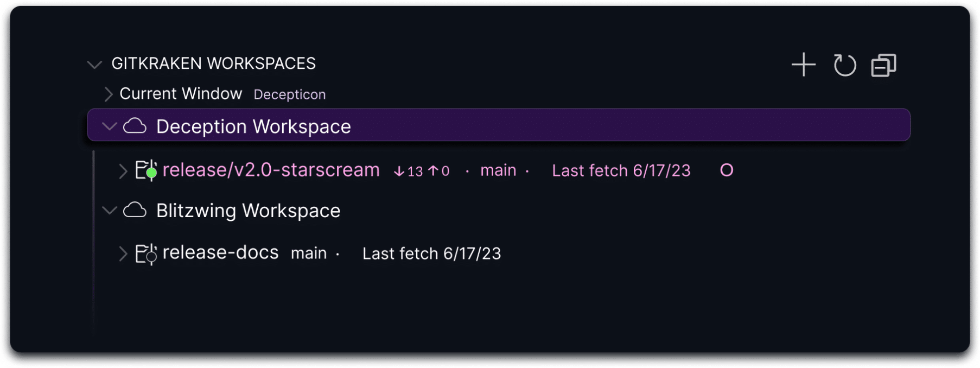Expand the release-docs repository

point(123,253)
